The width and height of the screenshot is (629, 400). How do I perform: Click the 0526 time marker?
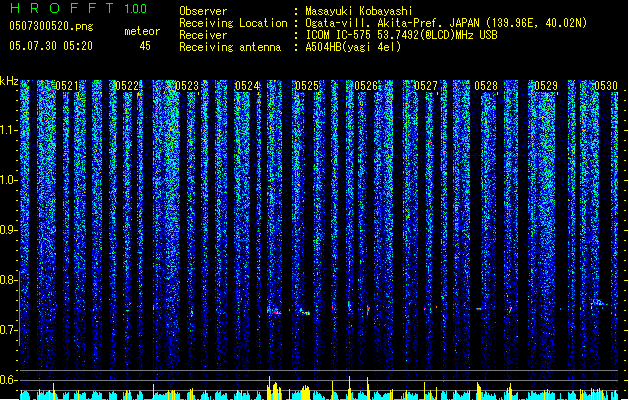coord(366,86)
